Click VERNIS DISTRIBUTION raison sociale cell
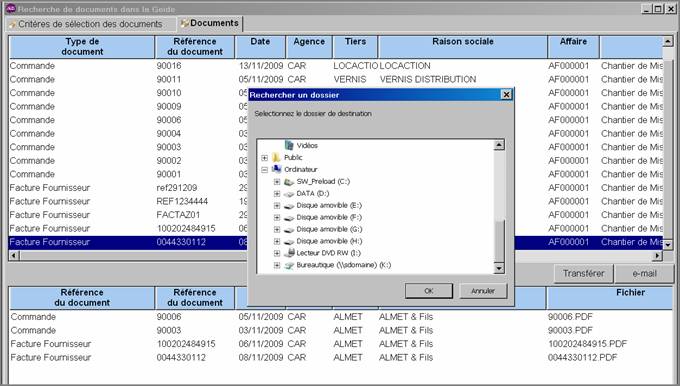 click(x=428, y=79)
